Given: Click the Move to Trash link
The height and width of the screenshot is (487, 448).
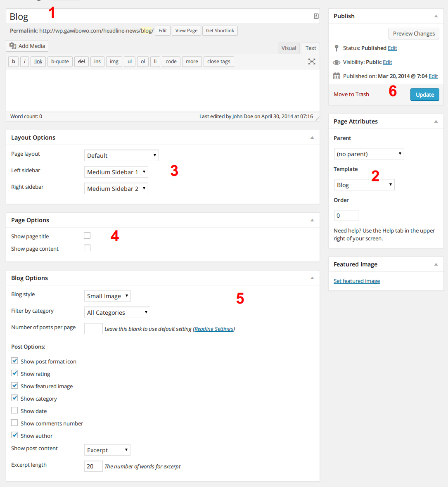Looking at the screenshot, I should click(351, 94).
